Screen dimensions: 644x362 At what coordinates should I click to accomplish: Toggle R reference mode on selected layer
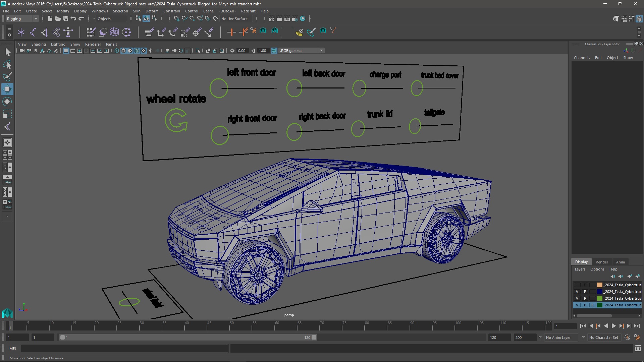[593, 305]
